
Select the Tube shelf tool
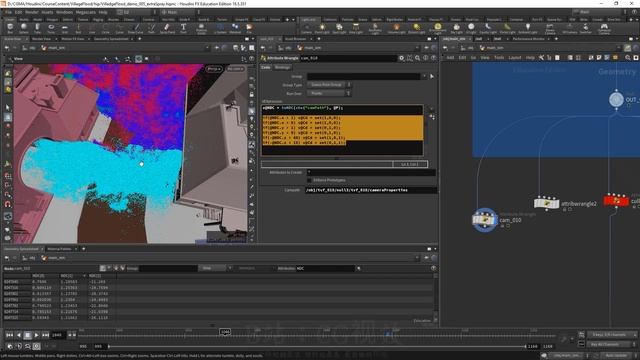point(37,29)
